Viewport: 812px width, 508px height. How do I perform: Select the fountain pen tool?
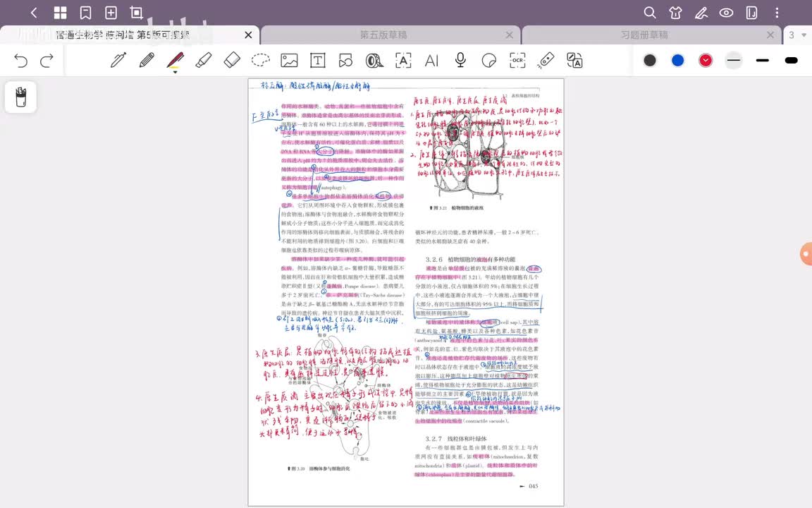[x=118, y=60]
